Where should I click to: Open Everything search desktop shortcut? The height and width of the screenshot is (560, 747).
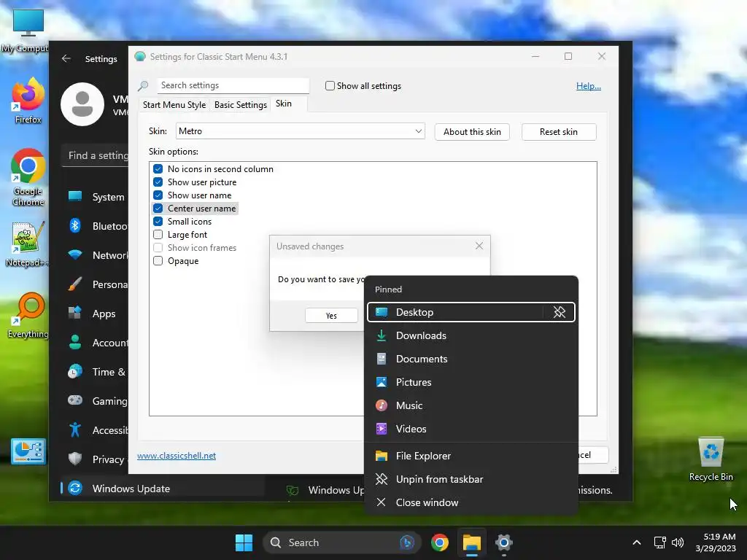[x=28, y=315]
